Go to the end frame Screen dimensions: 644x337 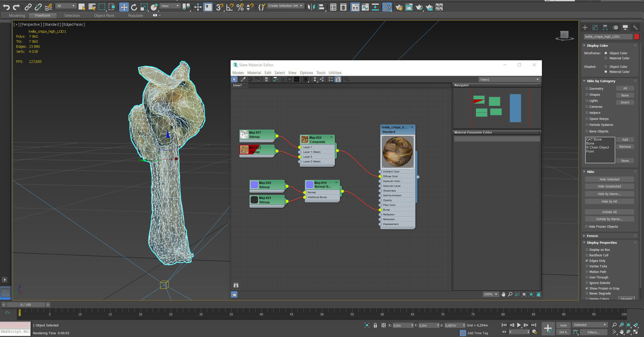tap(534, 325)
